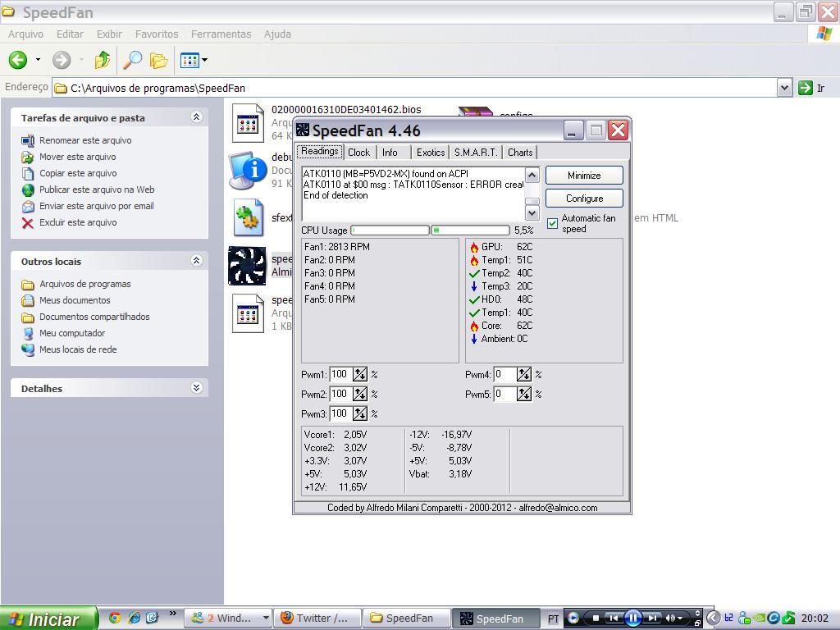Open the Ferramentas menu
The height and width of the screenshot is (630, 840).
click(221, 34)
